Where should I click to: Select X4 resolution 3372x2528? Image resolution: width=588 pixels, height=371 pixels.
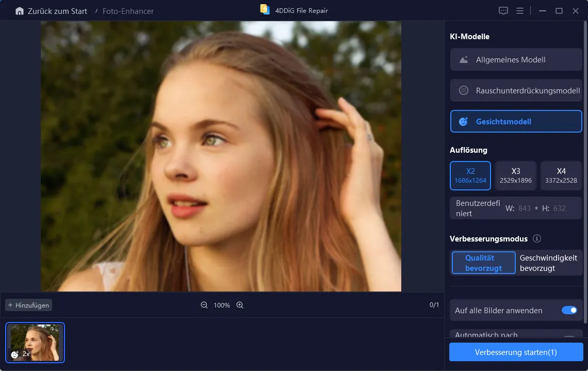(x=561, y=175)
